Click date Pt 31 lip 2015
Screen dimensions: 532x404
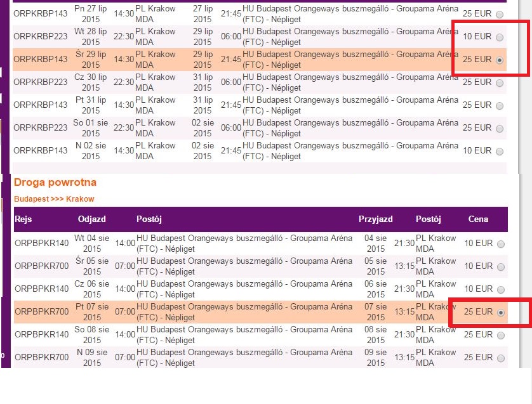point(91,105)
